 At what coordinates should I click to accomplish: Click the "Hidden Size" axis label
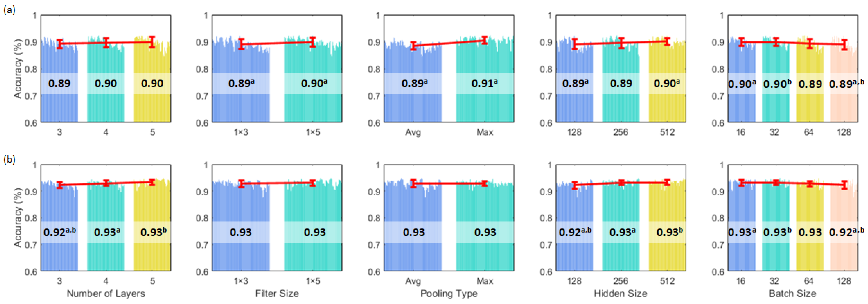(x=620, y=294)
